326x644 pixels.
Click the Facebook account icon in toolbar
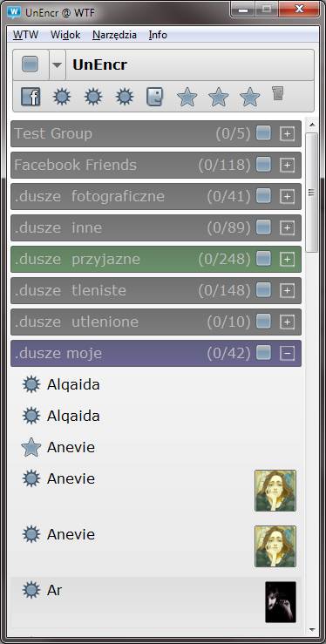[31, 98]
